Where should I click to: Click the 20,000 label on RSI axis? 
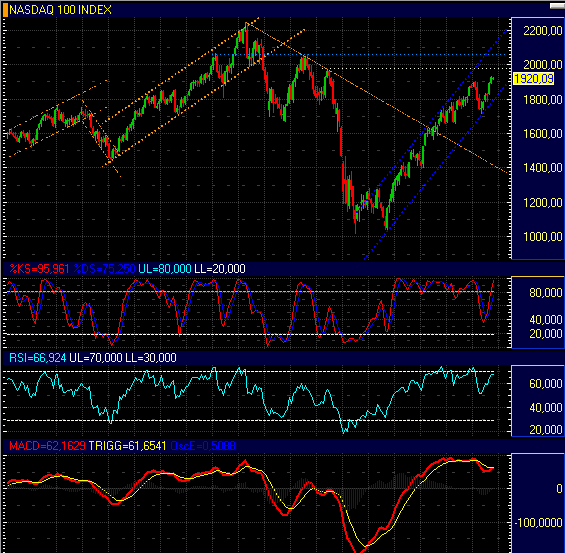tap(546, 429)
